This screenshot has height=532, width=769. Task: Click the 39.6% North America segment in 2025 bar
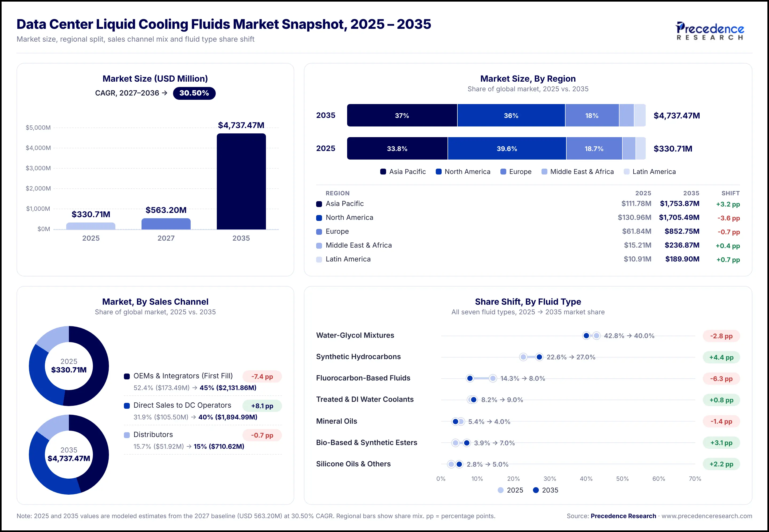[507, 148]
